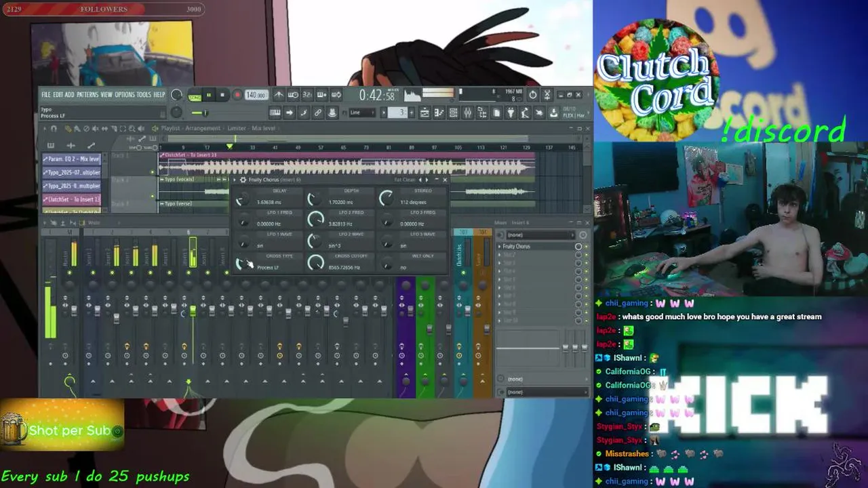Click the pattern number 3 selector
Image resolution: width=868 pixels, height=488 pixels.
point(400,113)
